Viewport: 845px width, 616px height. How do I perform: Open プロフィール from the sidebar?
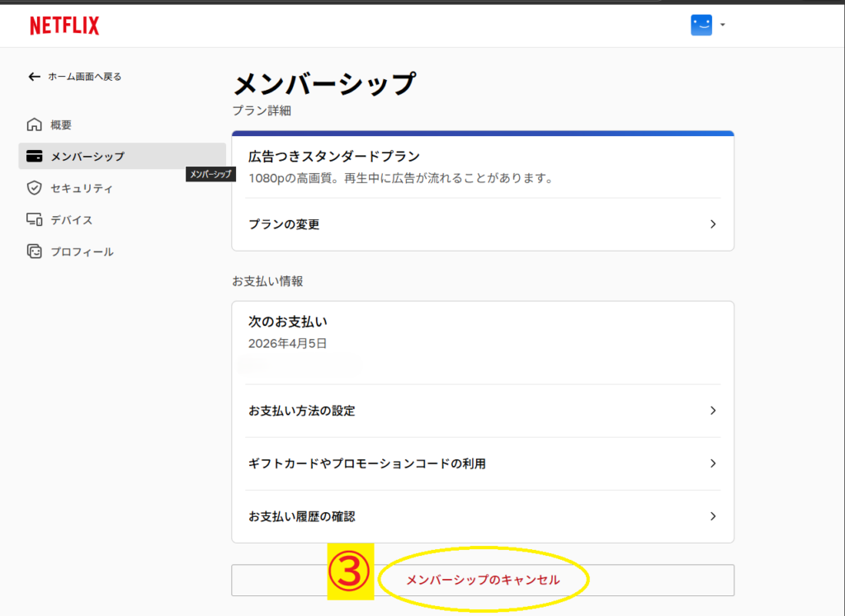tap(82, 252)
